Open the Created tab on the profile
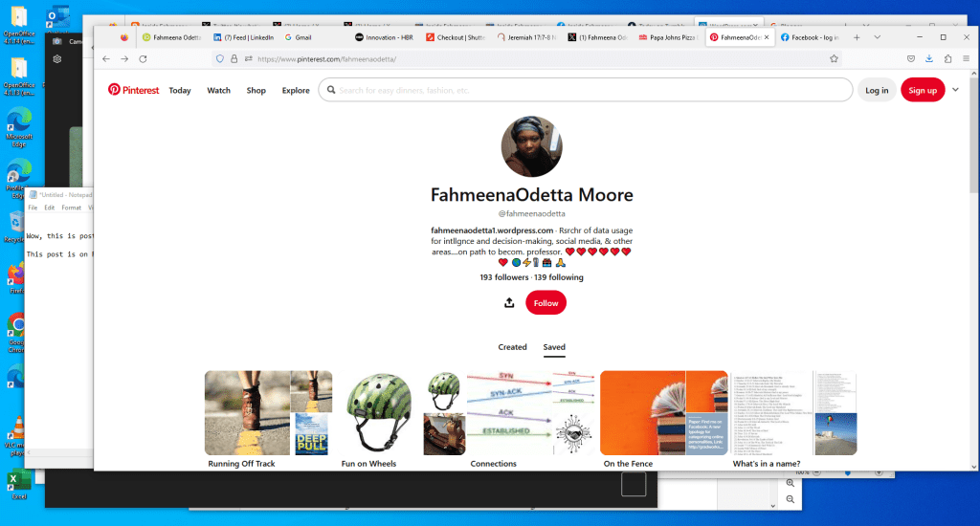The width and height of the screenshot is (980, 526). tap(513, 347)
